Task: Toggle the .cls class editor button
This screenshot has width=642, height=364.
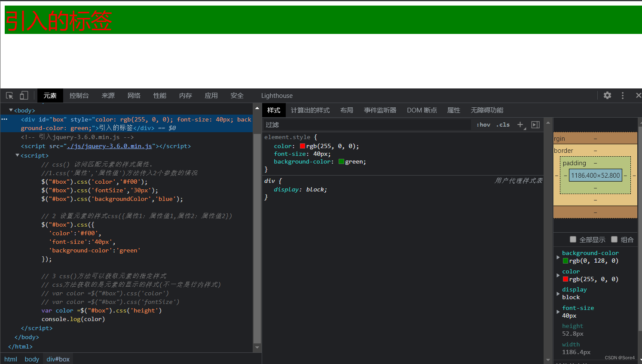Action: point(503,124)
